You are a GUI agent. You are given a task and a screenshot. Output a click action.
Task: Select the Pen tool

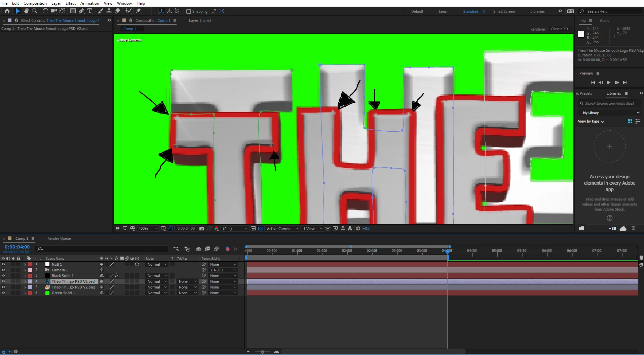click(x=81, y=11)
